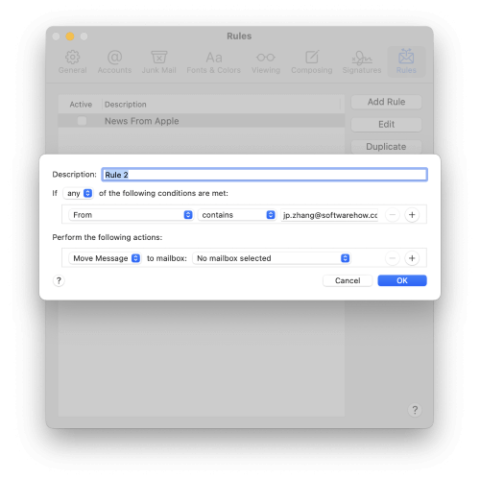Open the Signatures preferences tab
Image resolution: width=480 pixels, height=480 pixels.
tap(362, 62)
